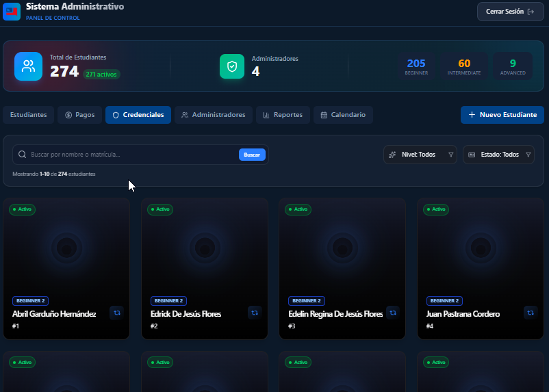Focus the search by name or matrícula field
This screenshot has width=549, height=392.
click(133, 155)
